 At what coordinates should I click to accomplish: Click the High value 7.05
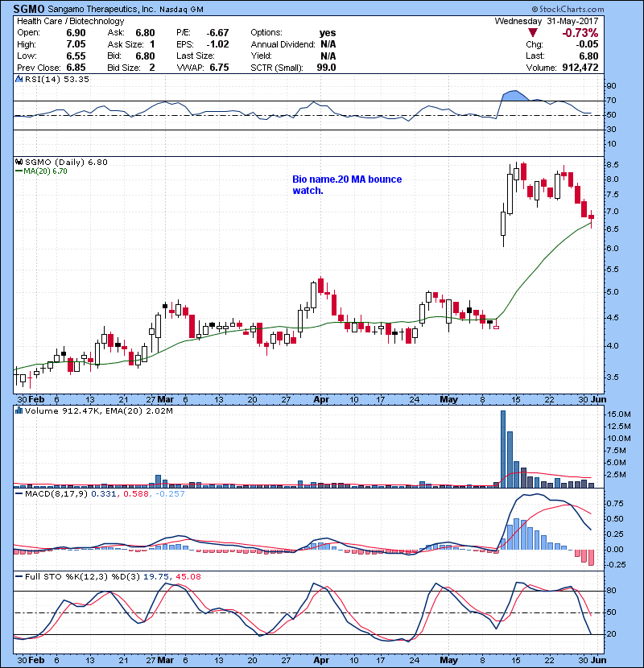pyautogui.click(x=76, y=44)
